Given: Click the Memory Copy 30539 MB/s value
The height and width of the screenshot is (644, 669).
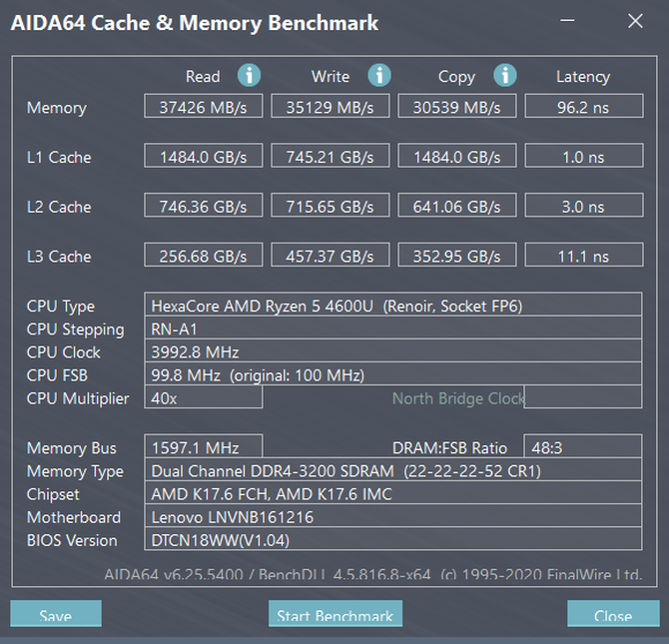Looking at the screenshot, I should click(456, 107).
